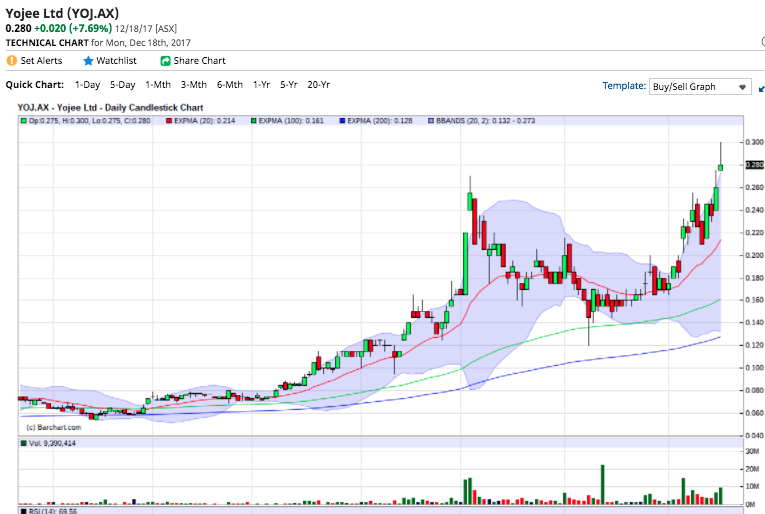The width and height of the screenshot is (765, 514).
Task: Click the RSI (14) legend marker
Action: (23, 511)
